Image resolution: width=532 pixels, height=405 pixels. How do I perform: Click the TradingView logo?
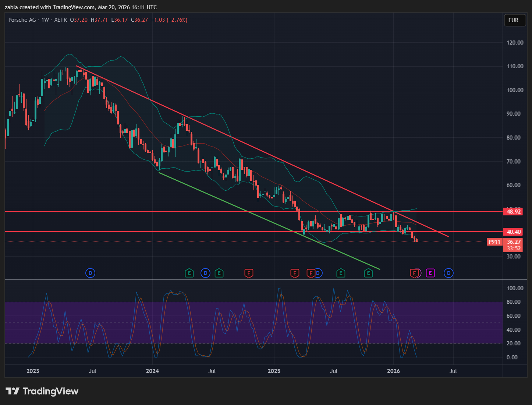click(x=42, y=391)
